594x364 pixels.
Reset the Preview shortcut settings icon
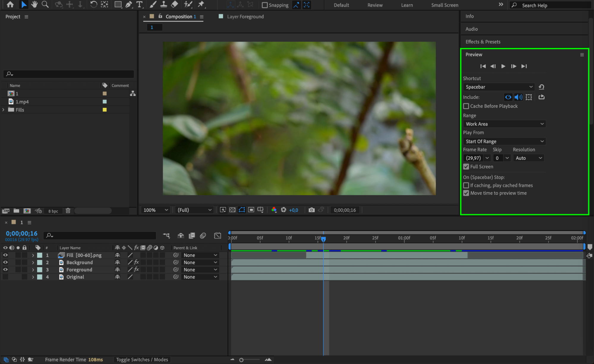541,87
